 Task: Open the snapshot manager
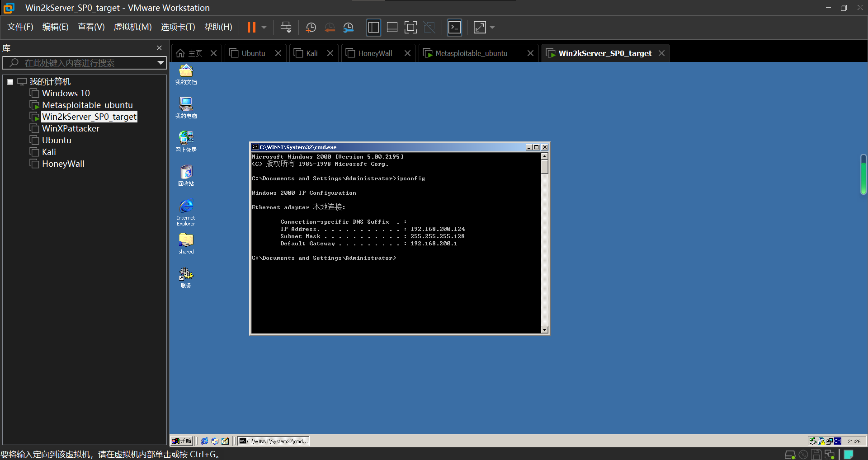pos(348,28)
